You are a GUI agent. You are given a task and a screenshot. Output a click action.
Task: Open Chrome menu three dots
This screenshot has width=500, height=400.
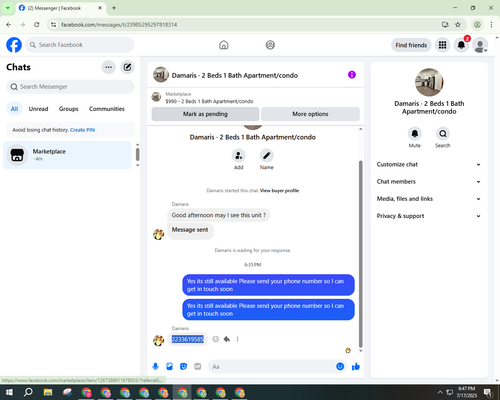tap(491, 25)
